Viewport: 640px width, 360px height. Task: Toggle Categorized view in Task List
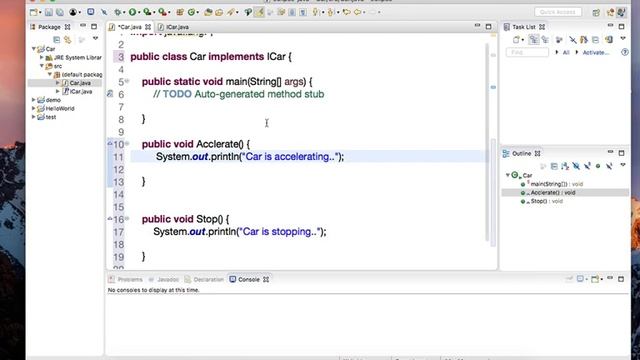coord(533,40)
